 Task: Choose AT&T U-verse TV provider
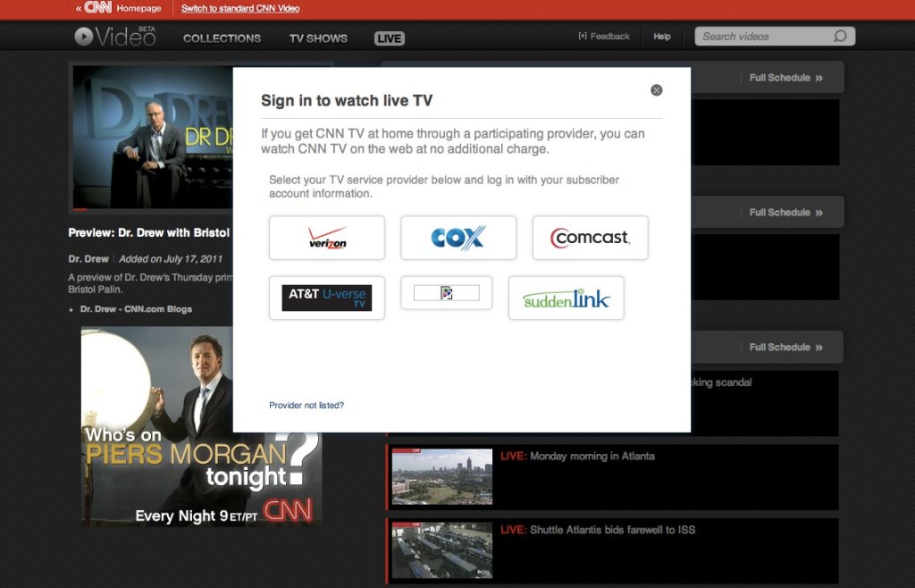click(x=327, y=298)
